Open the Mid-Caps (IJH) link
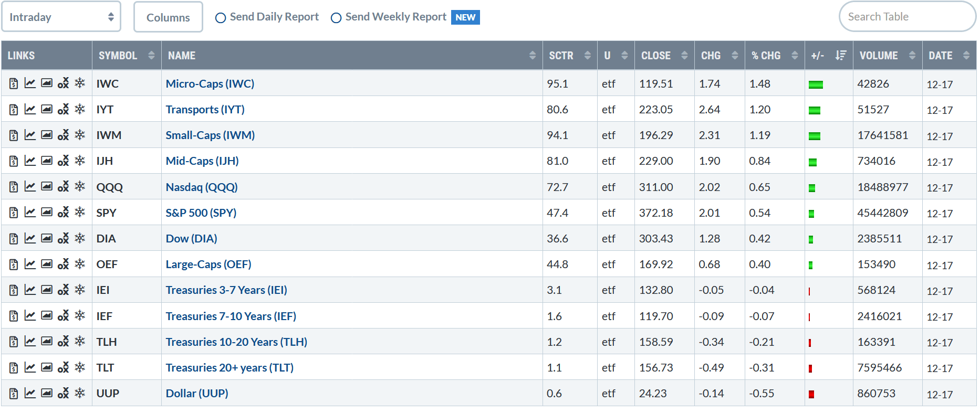This screenshot has width=980, height=413. pos(202,161)
